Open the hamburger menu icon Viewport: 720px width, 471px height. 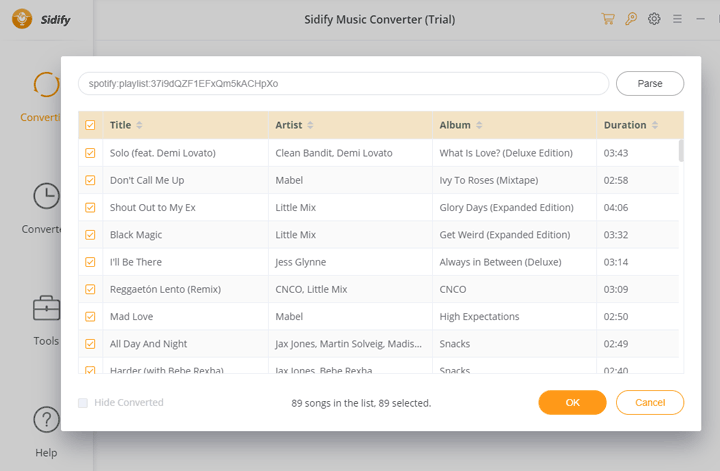tap(677, 19)
